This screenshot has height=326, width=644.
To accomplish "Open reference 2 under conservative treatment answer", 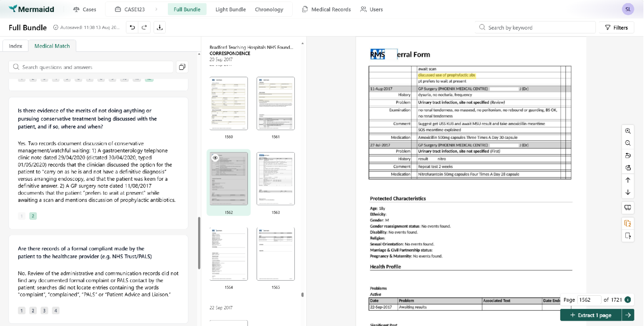I will [33, 216].
